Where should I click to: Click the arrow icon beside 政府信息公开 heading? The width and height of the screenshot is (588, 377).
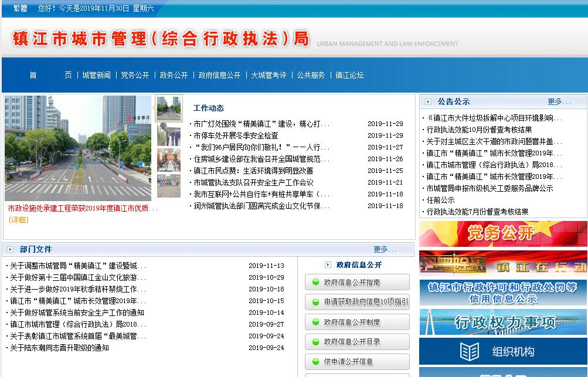pyautogui.click(x=328, y=265)
